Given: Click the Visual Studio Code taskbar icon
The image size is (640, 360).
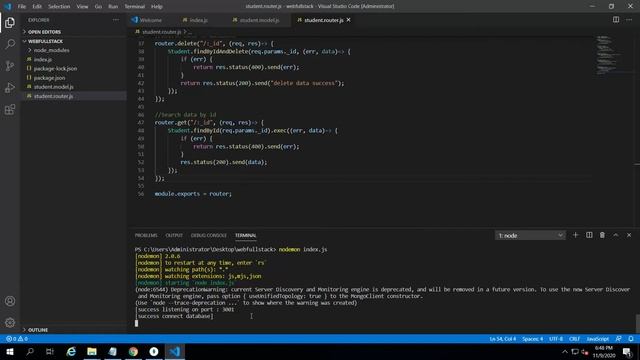Looking at the screenshot, I should click(175, 351).
